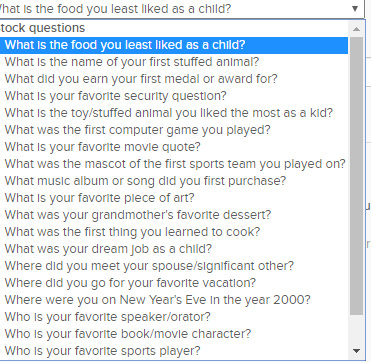Select 'What is the food you least liked' option

click(173, 45)
